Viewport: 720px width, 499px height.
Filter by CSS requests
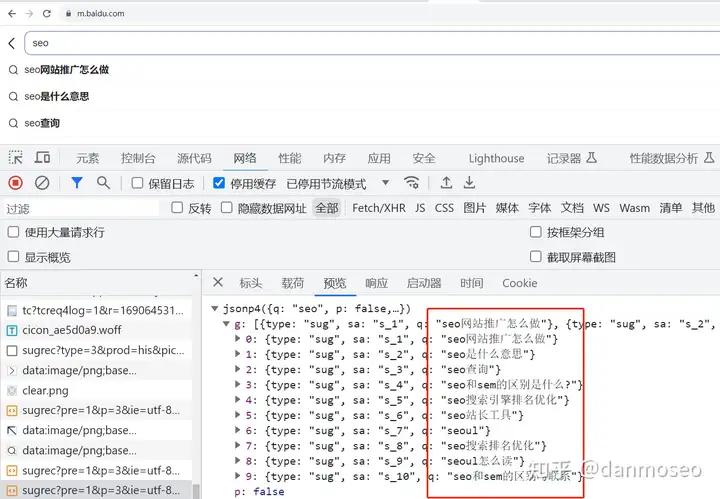444,208
